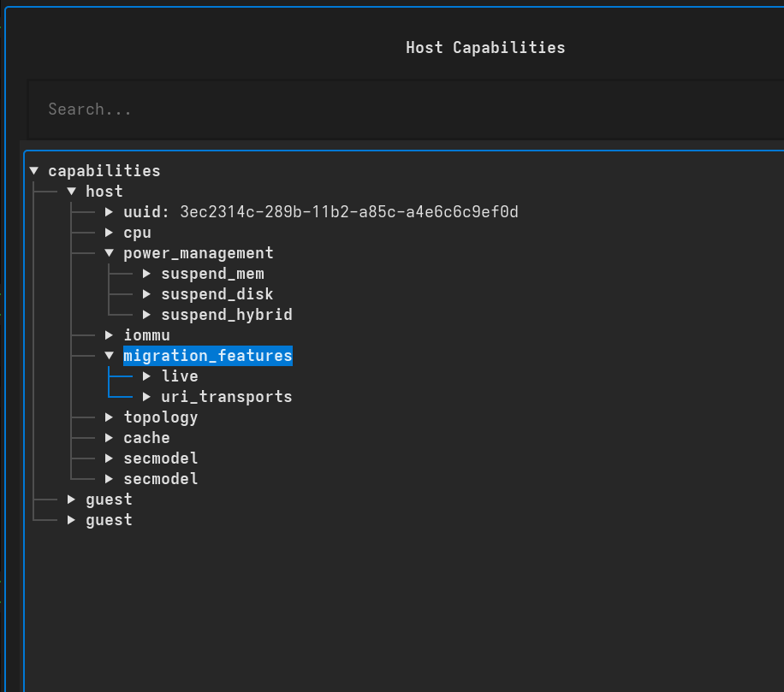
Task: Expand the suspend_mem node
Action: pyautogui.click(x=146, y=273)
